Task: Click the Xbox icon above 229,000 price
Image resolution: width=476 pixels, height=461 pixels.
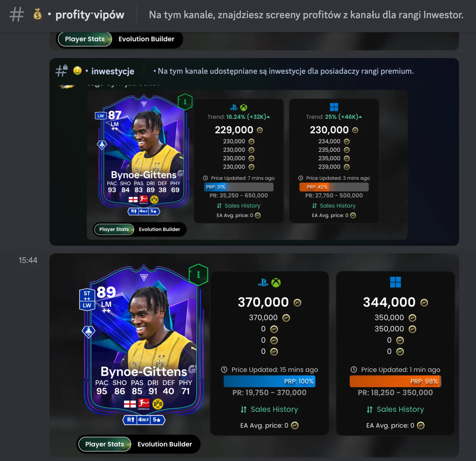Action: point(244,108)
